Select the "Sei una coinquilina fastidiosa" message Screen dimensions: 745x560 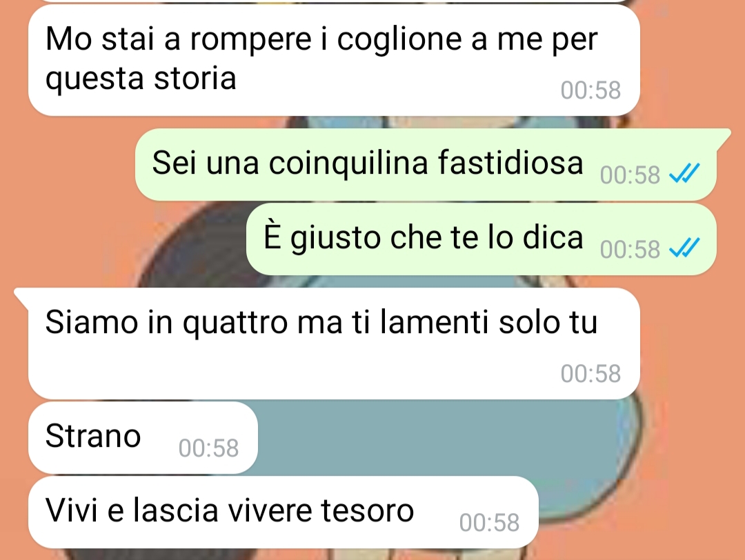367,163
